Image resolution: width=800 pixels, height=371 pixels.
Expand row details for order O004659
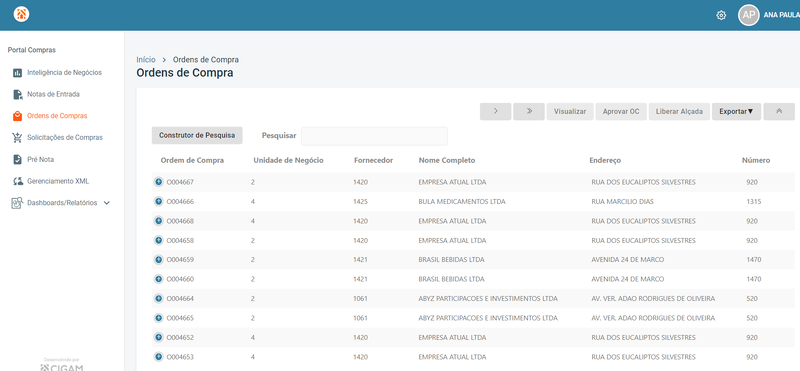[159, 260]
